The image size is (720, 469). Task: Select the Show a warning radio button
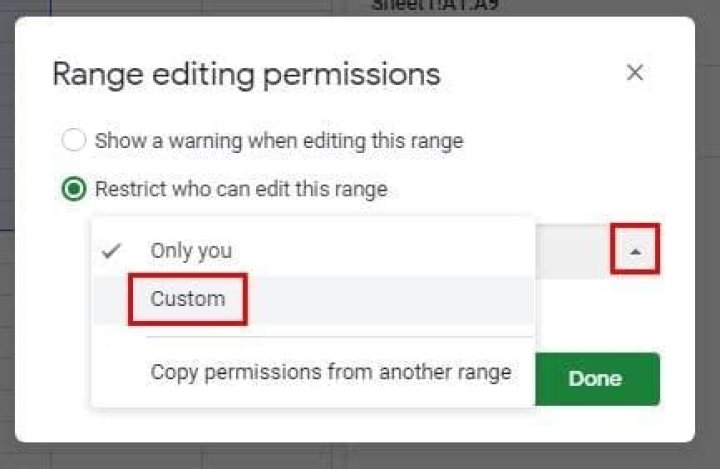[x=74, y=141]
